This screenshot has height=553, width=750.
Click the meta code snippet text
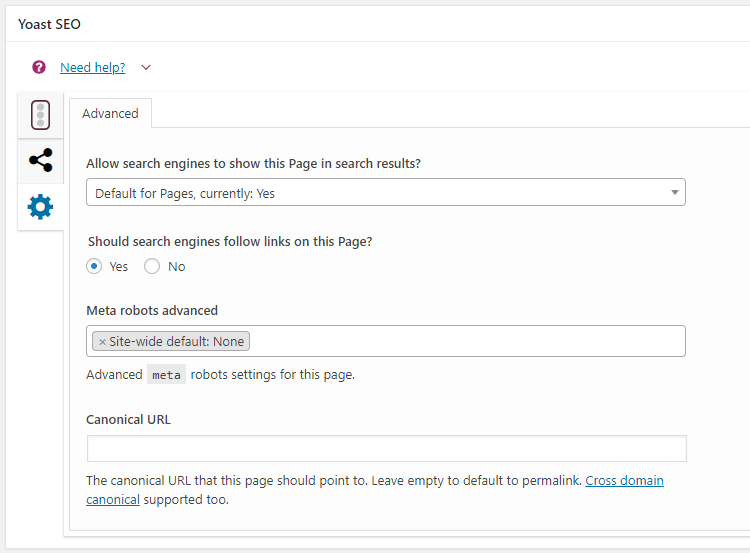[x=166, y=375]
